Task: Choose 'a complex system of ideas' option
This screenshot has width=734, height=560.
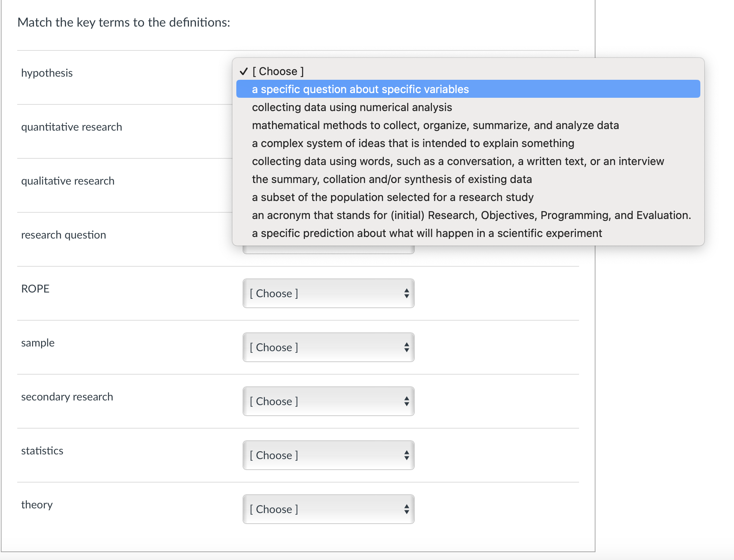Action: (413, 143)
